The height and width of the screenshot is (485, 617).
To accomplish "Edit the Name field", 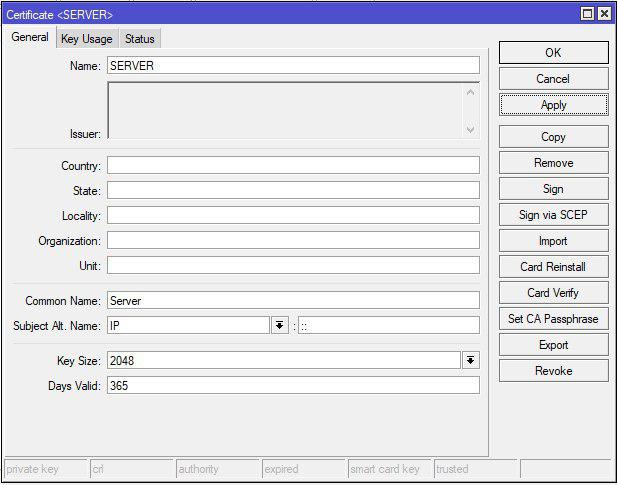I will 293,65.
